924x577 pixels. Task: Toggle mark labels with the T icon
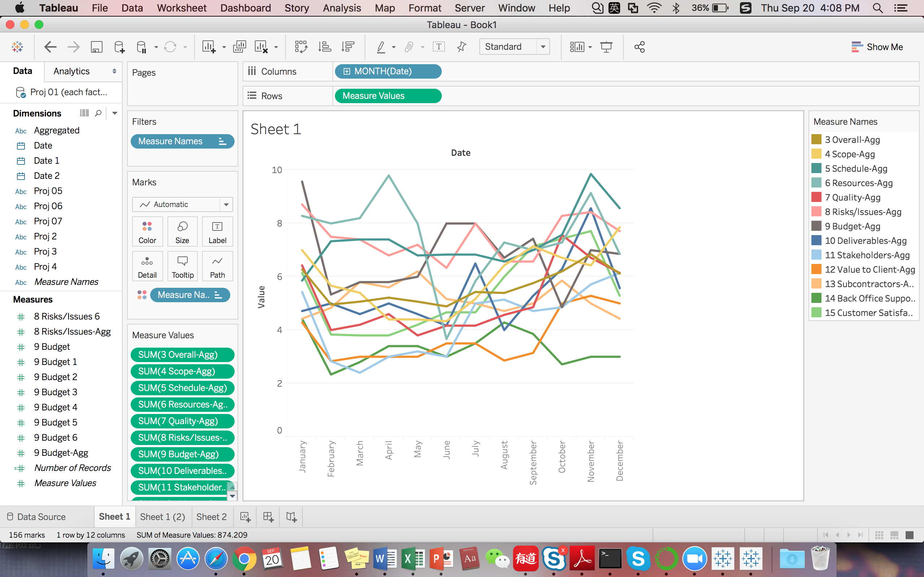coord(439,47)
